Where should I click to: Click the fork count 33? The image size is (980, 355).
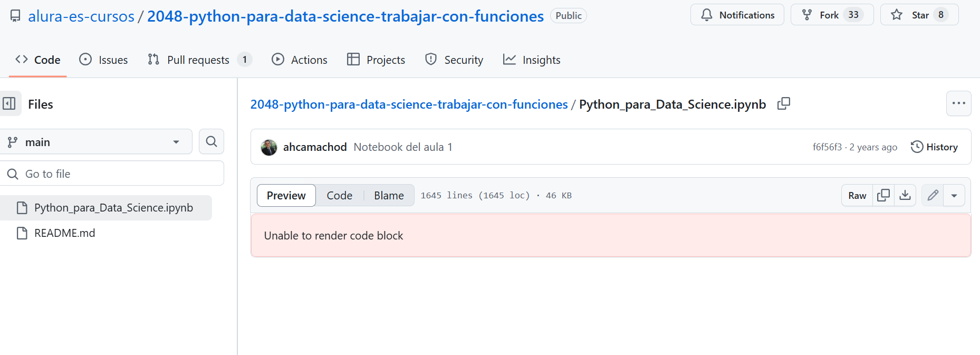click(x=853, y=15)
